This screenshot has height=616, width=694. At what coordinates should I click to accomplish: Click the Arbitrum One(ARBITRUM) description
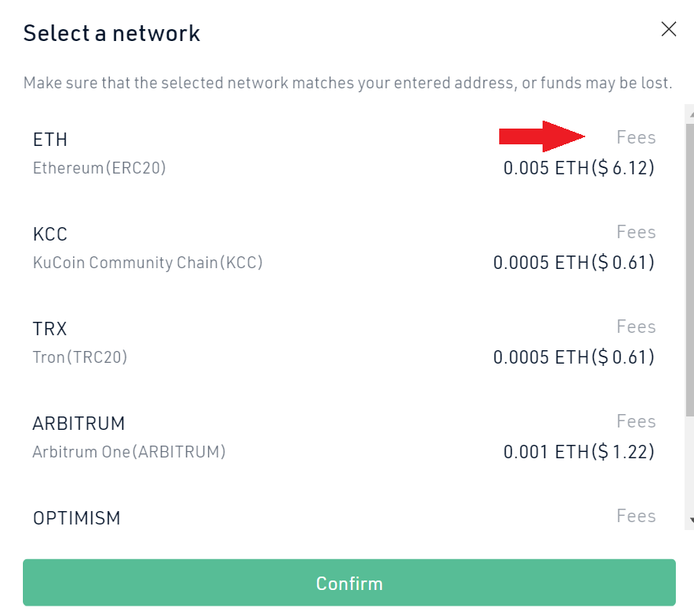[x=129, y=452]
